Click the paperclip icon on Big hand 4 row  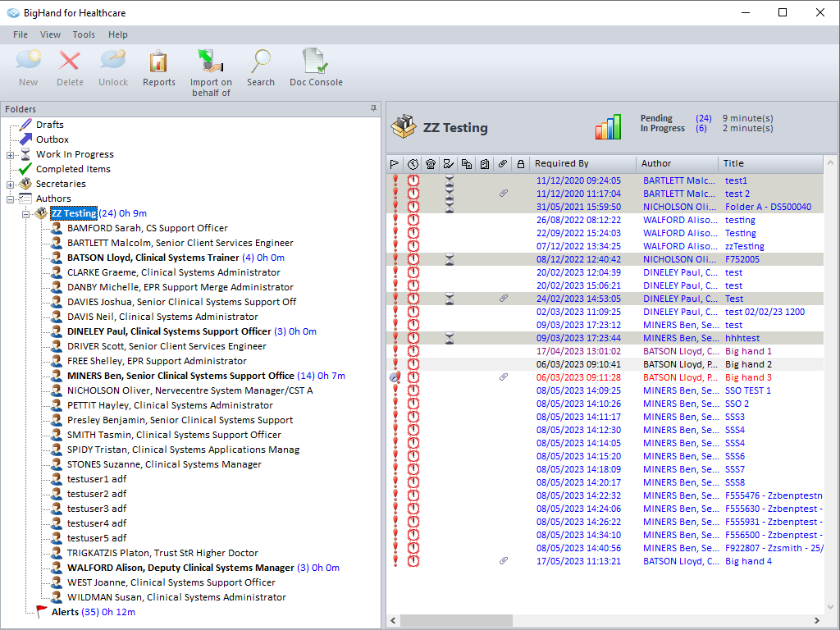504,561
